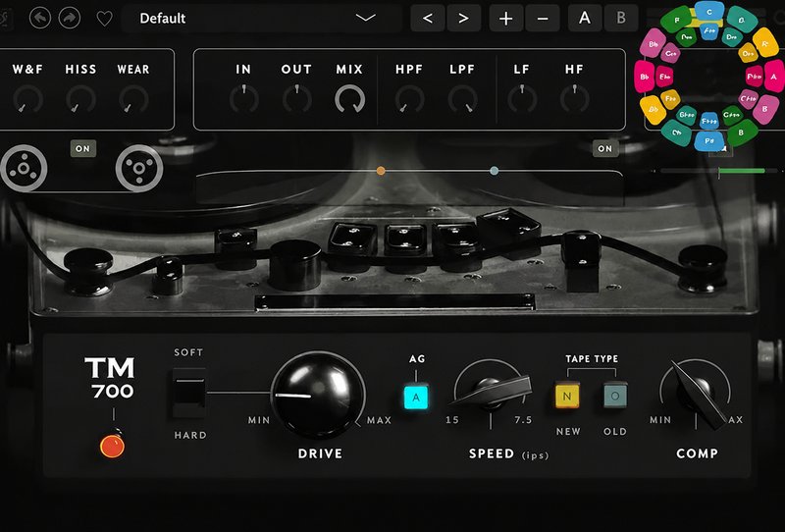785x532 pixels.
Task: Flip the SOFT/HARD saturation switch
Action: [188, 394]
